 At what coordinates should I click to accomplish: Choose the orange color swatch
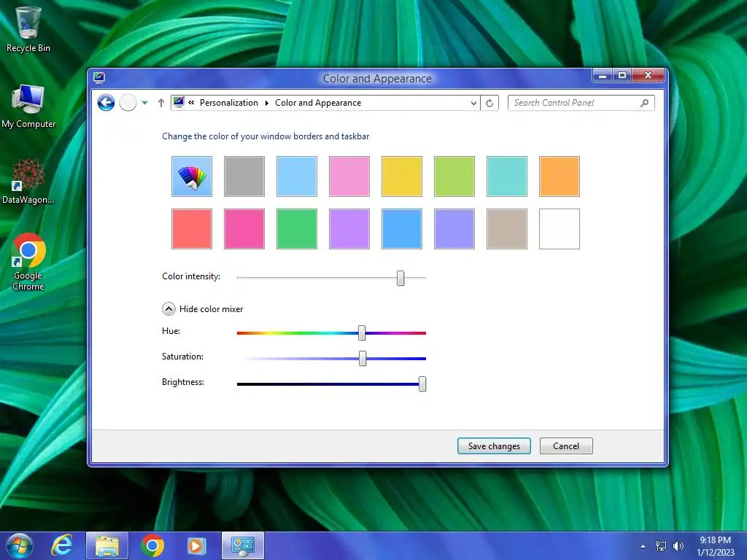click(x=560, y=176)
